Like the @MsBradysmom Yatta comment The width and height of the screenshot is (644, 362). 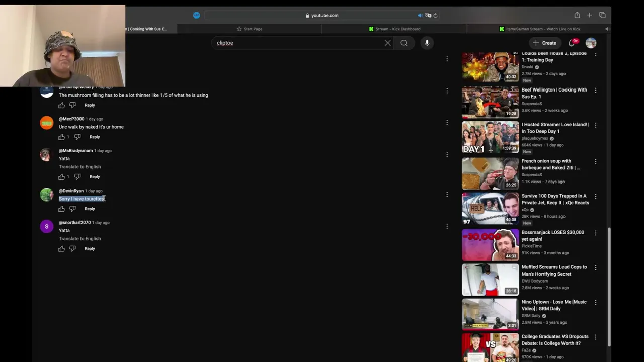(61, 177)
